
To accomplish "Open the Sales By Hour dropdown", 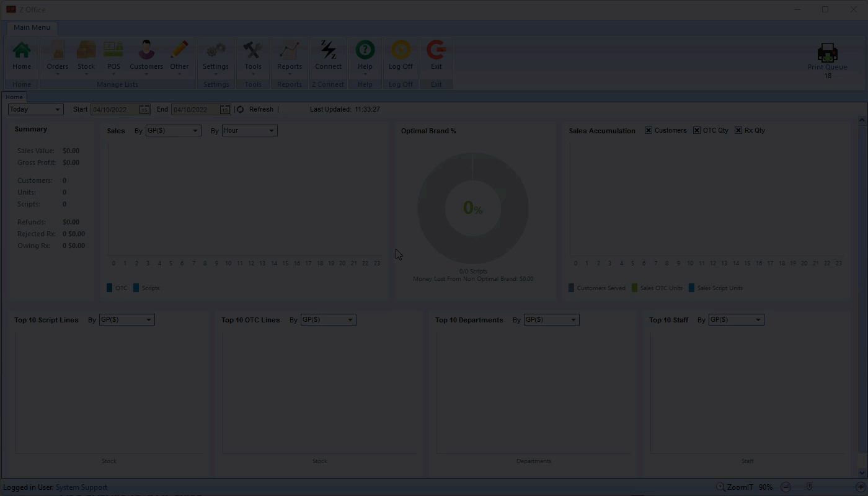I will pos(249,130).
